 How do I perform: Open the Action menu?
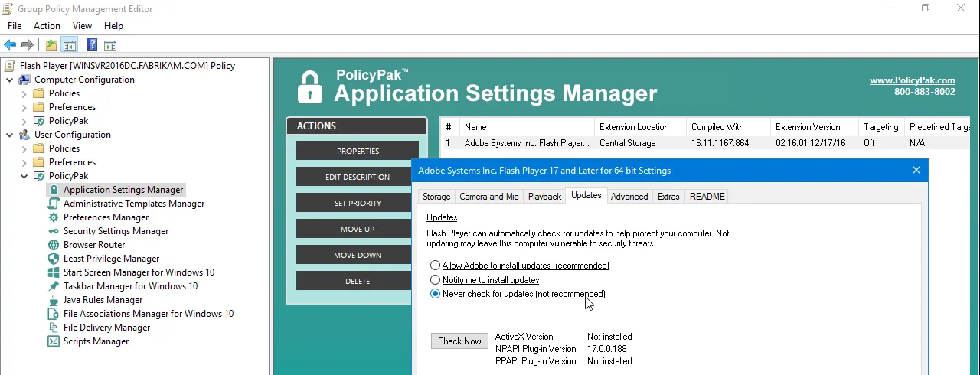pyautogui.click(x=47, y=26)
